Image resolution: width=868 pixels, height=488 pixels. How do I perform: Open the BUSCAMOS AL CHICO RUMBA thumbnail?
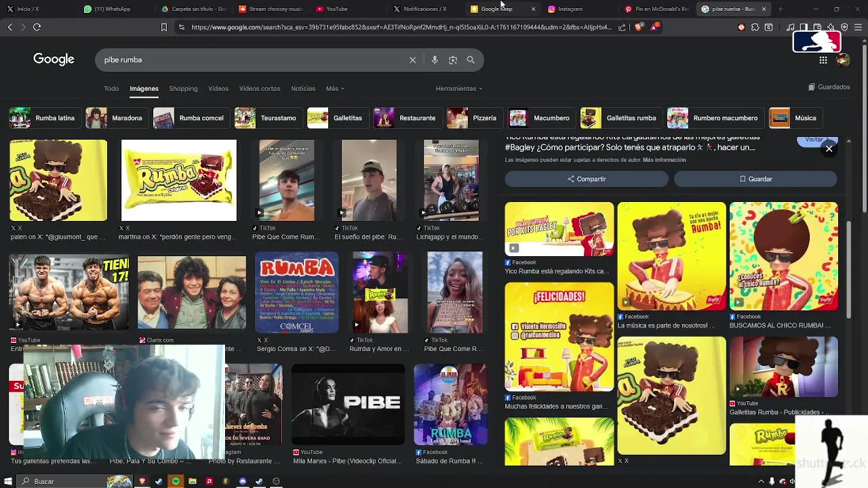(783, 256)
